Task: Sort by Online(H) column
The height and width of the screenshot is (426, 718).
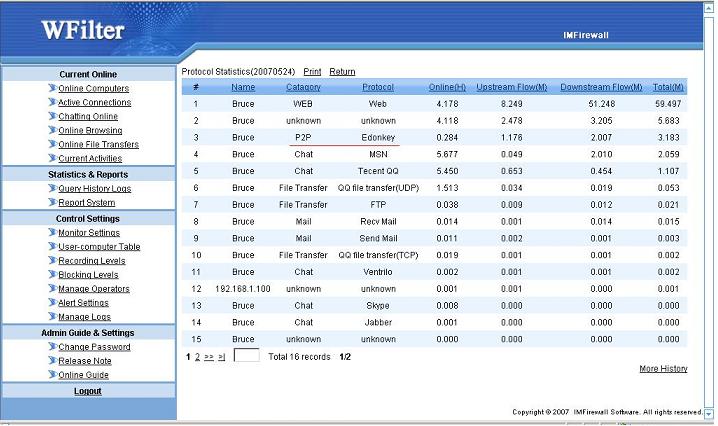Action: (x=447, y=87)
